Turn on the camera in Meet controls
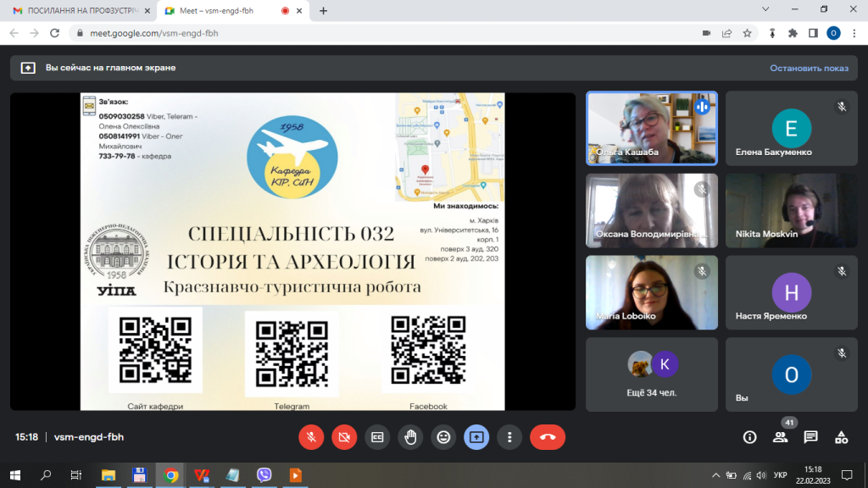868x488 pixels. (344, 437)
